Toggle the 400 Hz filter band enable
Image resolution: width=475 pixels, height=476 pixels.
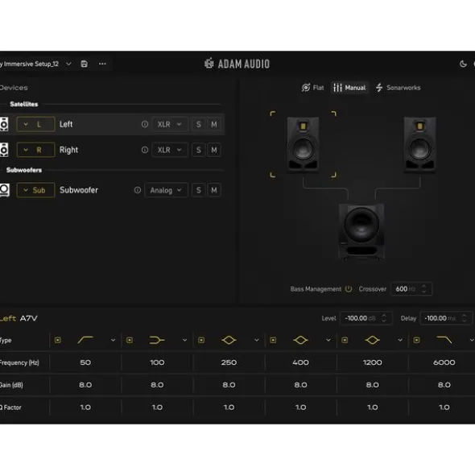click(x=273, y=340)
